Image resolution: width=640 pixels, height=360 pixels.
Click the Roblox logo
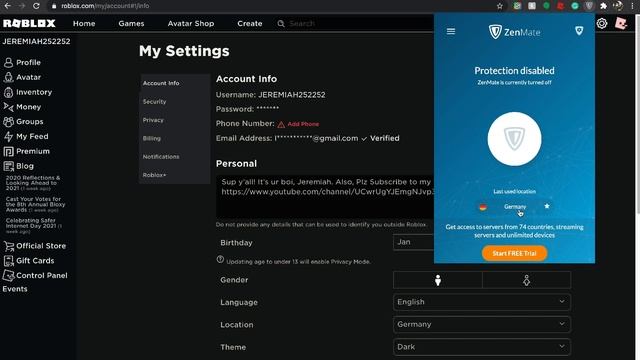[x=29, y=23]
